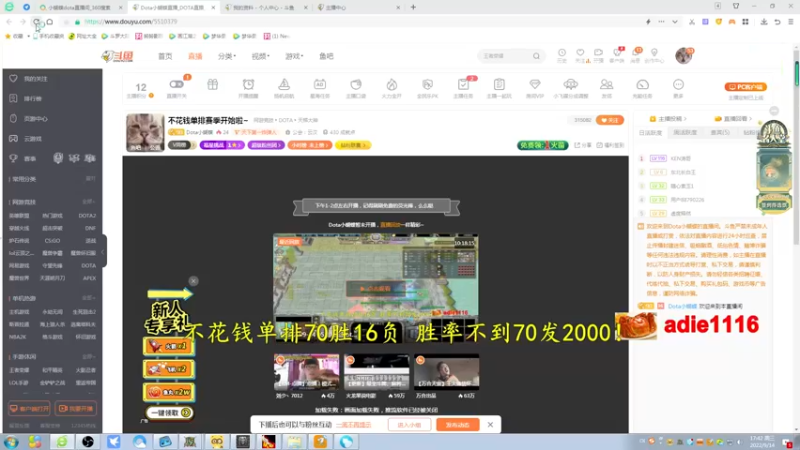Click the orange 关注 follow button

click(610, 120)
